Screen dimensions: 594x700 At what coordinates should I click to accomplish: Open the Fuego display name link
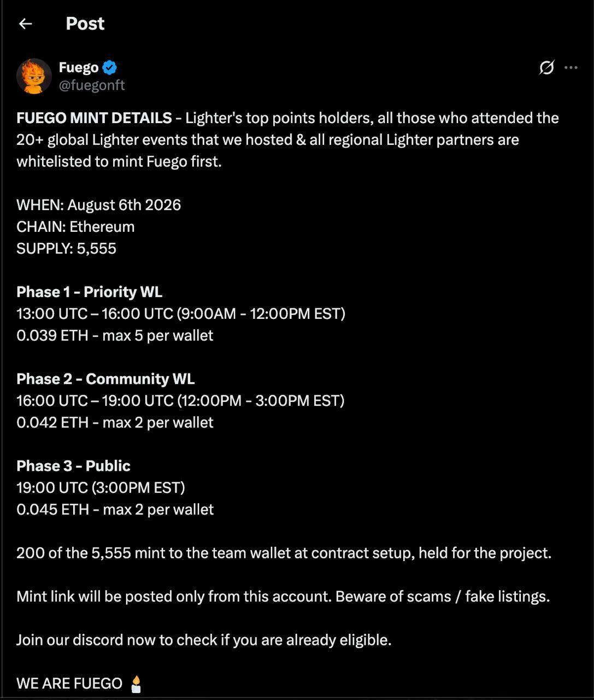79,67
